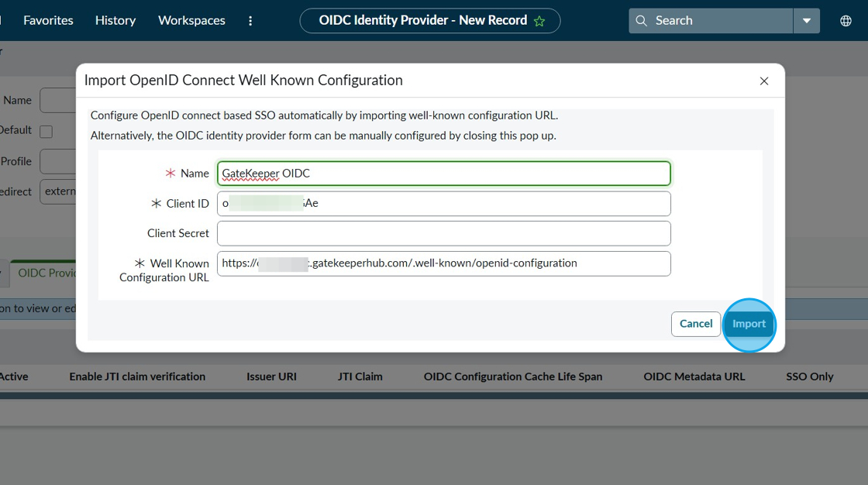The height and width of the screenshot is (485, 868).
Task: Click the background Profile input field
Action: [57, 162]
